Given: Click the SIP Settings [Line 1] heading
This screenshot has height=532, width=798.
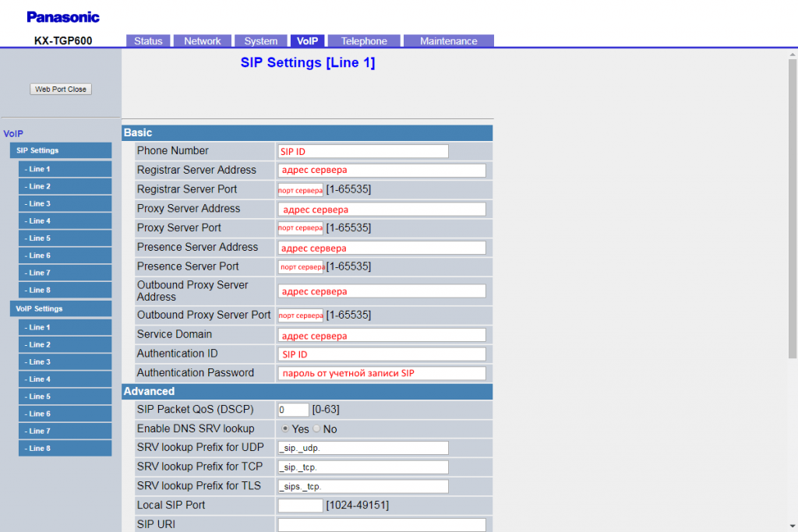Looking at the screenshot, I should point(307,62).
